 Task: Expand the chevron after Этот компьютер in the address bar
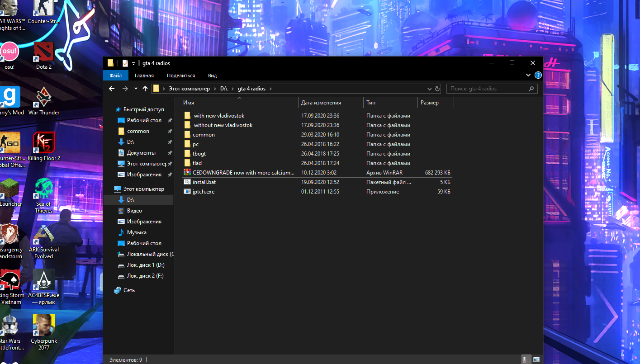click(214, 89)
